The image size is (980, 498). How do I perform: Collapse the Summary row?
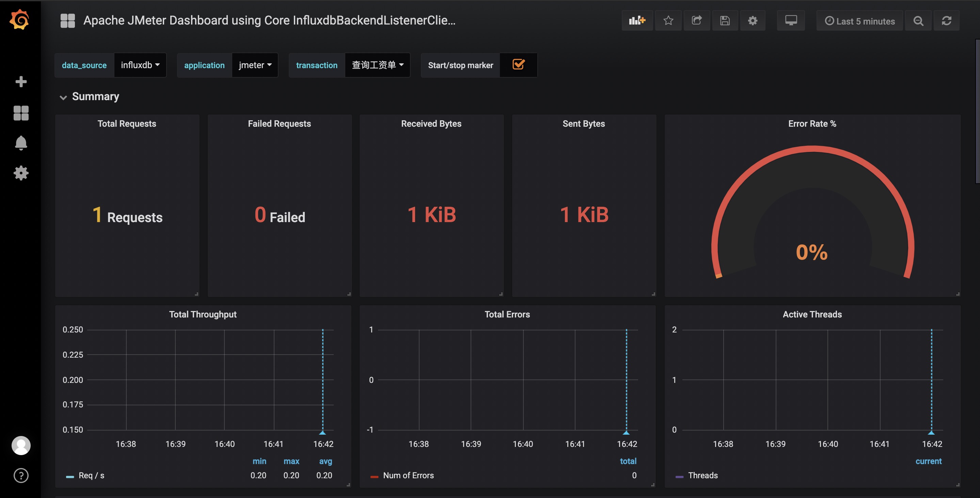point(90,97)
